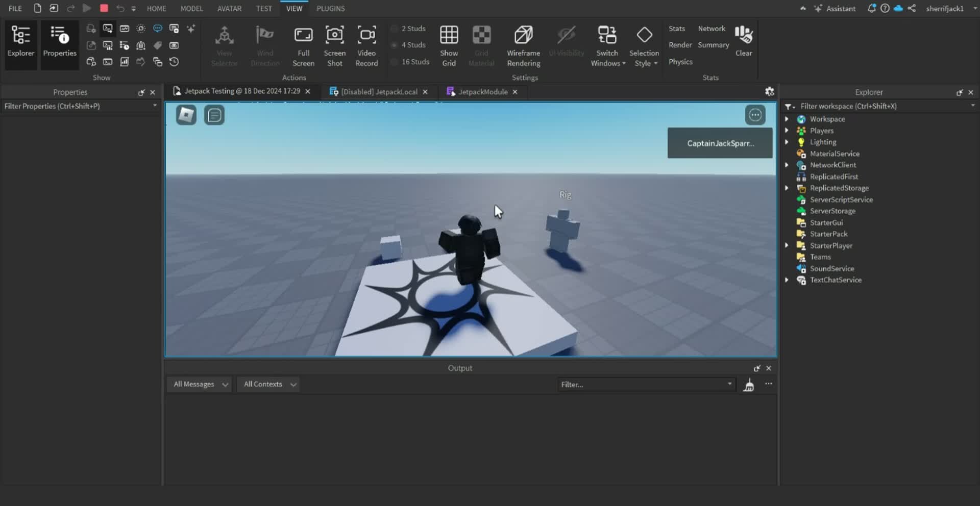Show Physics stats overlay
Viewport: 980px width, 506px height.
coord(680,62)
